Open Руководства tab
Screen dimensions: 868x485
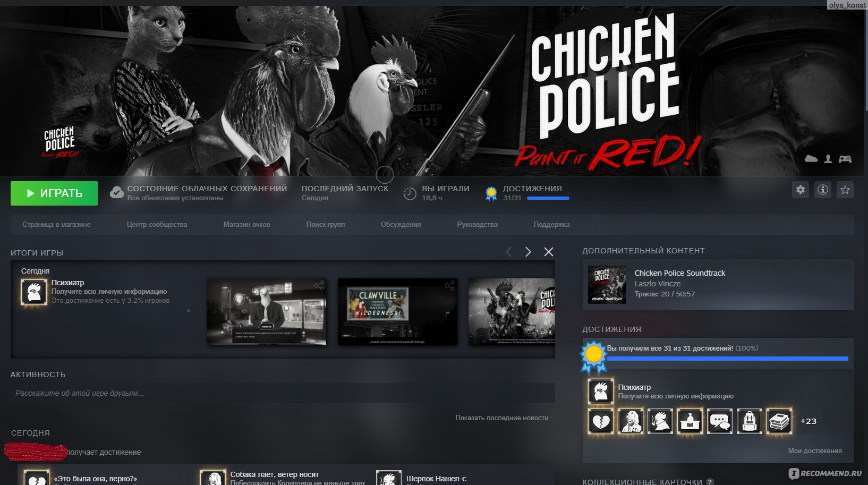coord(477,225)
